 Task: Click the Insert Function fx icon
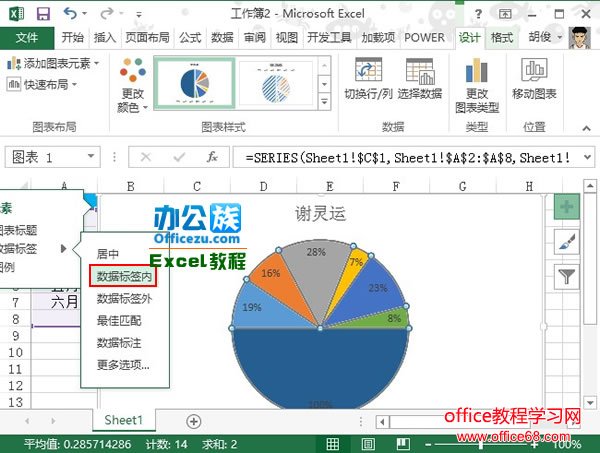pyautogui.click(x=212, y=157)
